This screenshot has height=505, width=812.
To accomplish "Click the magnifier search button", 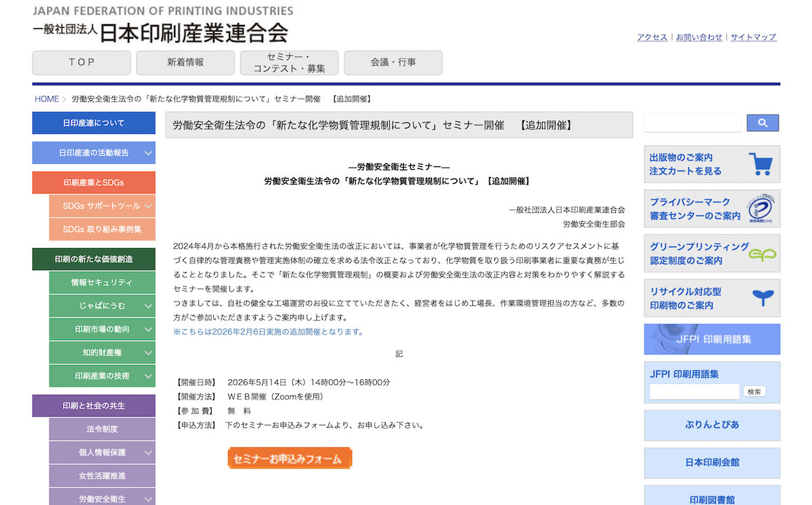I will click(763, 123).
